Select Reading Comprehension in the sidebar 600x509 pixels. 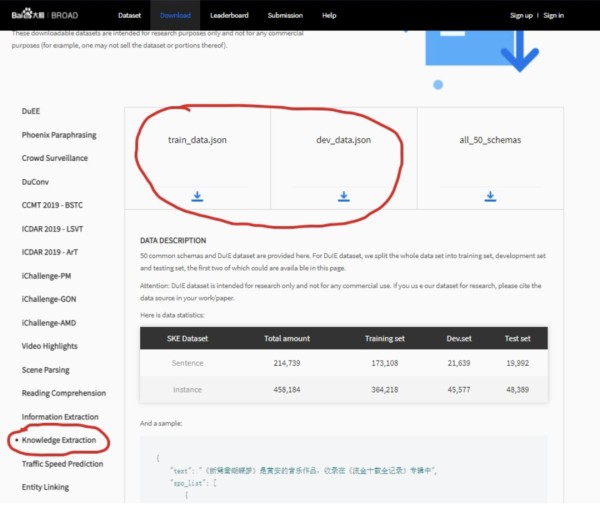[x=64, y=393]
